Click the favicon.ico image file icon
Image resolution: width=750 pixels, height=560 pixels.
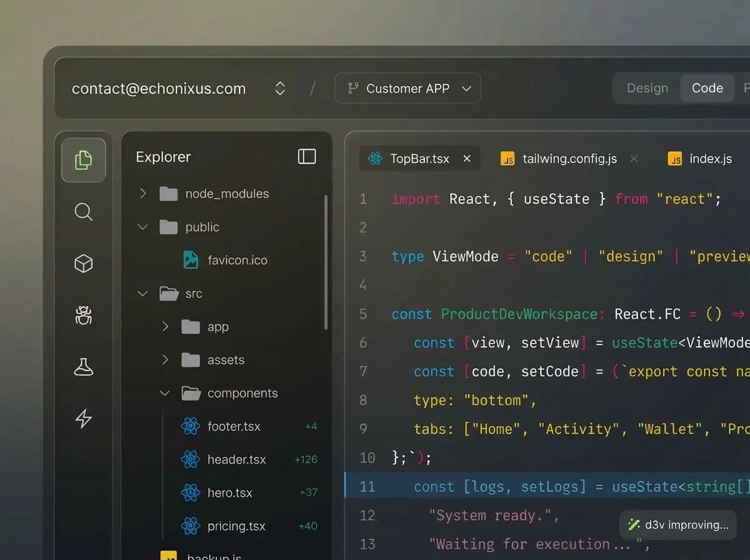click(191, 260)
